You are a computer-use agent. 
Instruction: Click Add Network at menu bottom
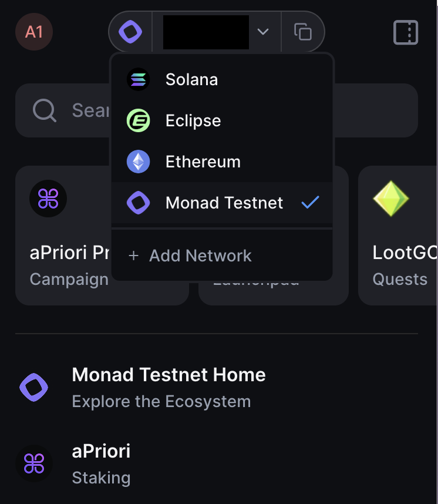click(222, 256)
